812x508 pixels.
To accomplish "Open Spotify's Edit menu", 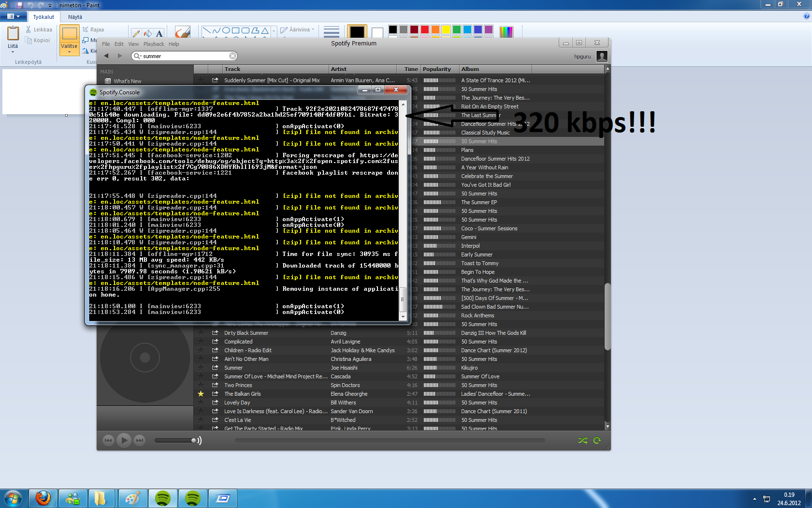I will (x=119, y=44).
